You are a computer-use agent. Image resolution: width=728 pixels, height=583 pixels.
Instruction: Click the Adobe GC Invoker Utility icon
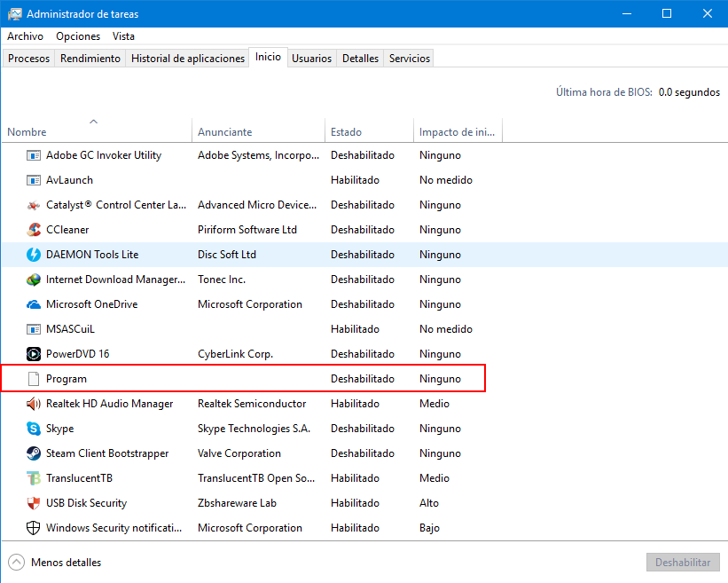(x=34, y=155)
